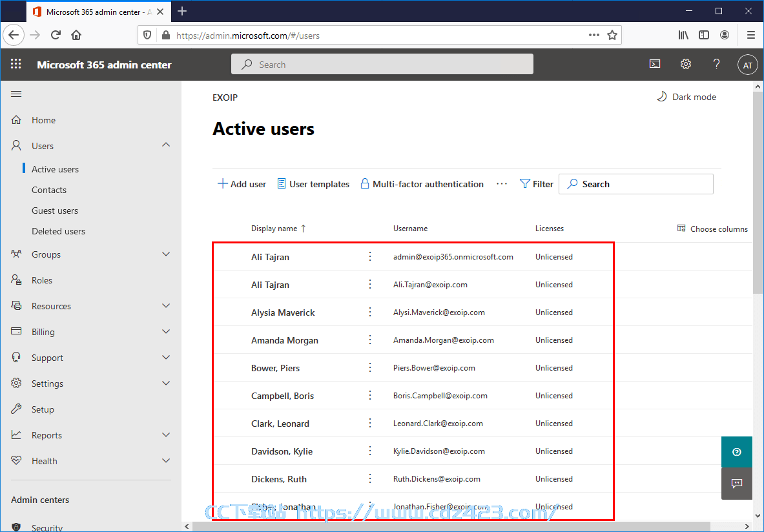Open the Firefox library icon
Screen dimensions: 764x532
683,35
